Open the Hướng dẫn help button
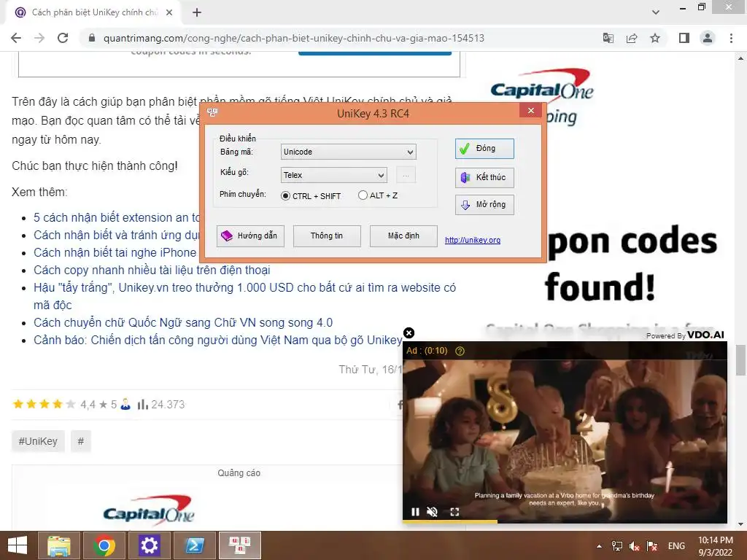747x560 pixels. click(x=250, y=236)
